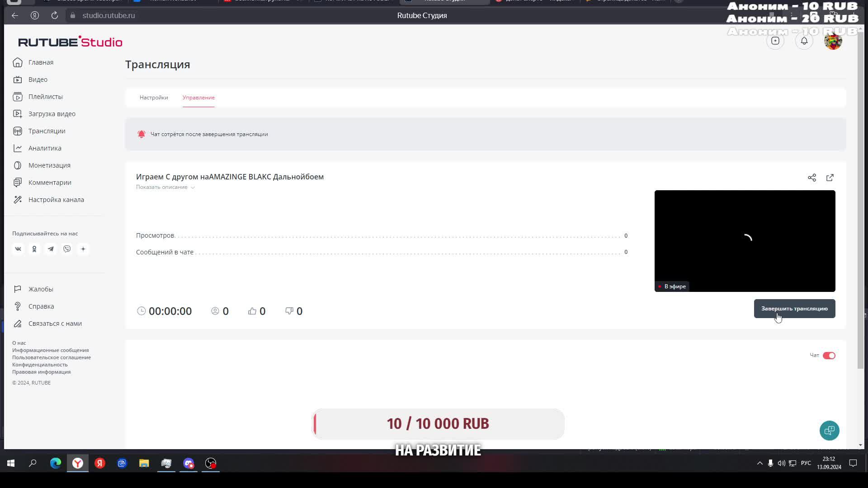This screenshot has width=868, height=488.
Task: Open Настройка канала icon
Action: click(x=18, y=200)
